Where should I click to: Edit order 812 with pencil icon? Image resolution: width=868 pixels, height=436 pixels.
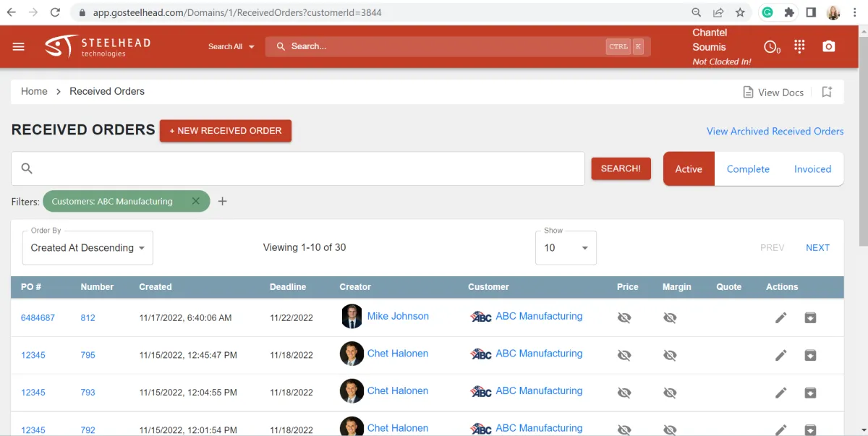click(780, 317)
